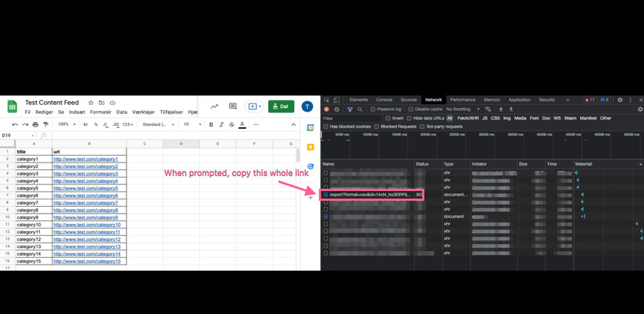Expand the font size 10 dropdown

pos(191,124)
